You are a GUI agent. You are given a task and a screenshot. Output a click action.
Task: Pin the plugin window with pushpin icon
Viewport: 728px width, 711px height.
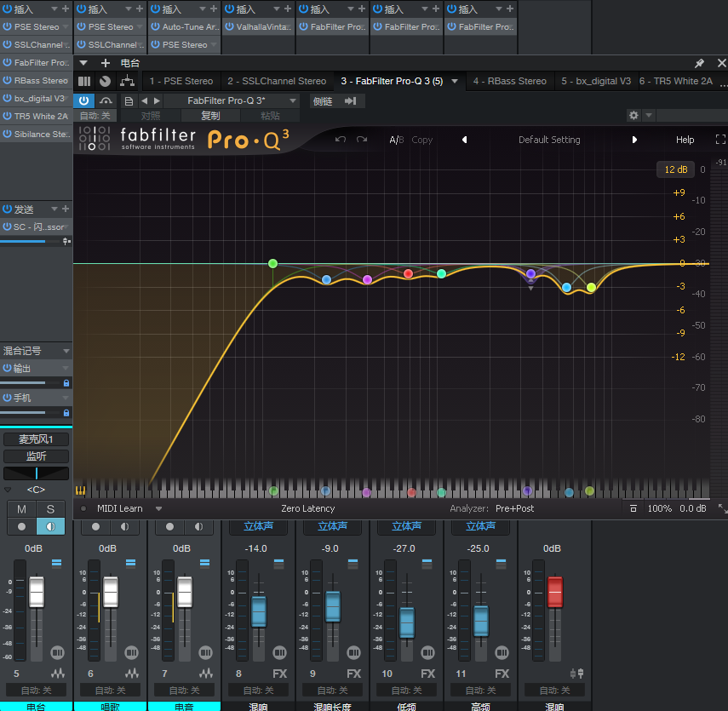pos(699,63)
